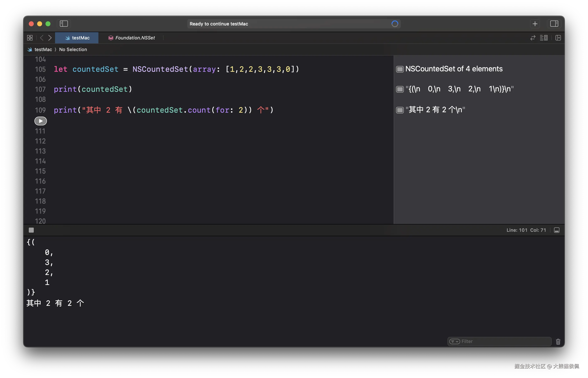Go forward in editor history
The height and width of the screenshot is (378, 588).
(x=50, y=38)
